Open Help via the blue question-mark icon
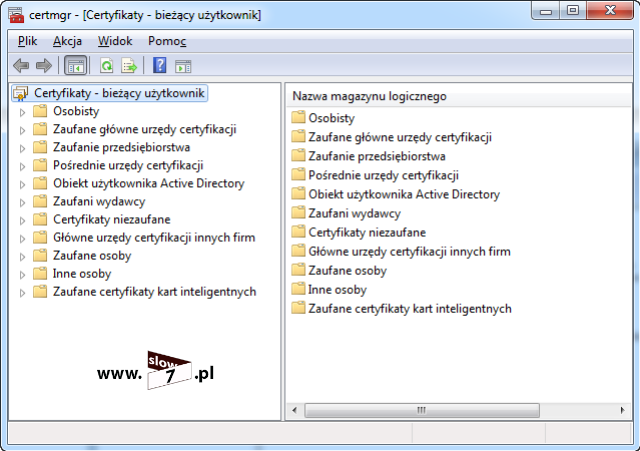The image size is (640, 451). (160, 65)
